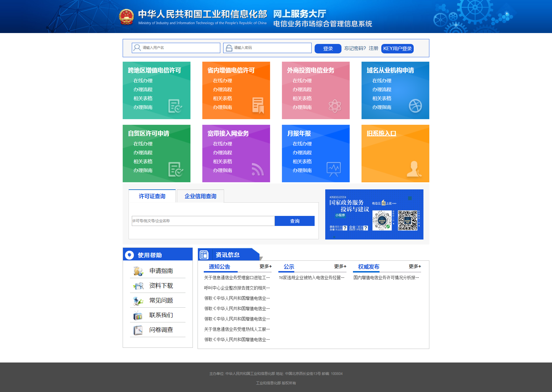Open 办理指南 under 域名从业机构申请

tap(382, 107)
